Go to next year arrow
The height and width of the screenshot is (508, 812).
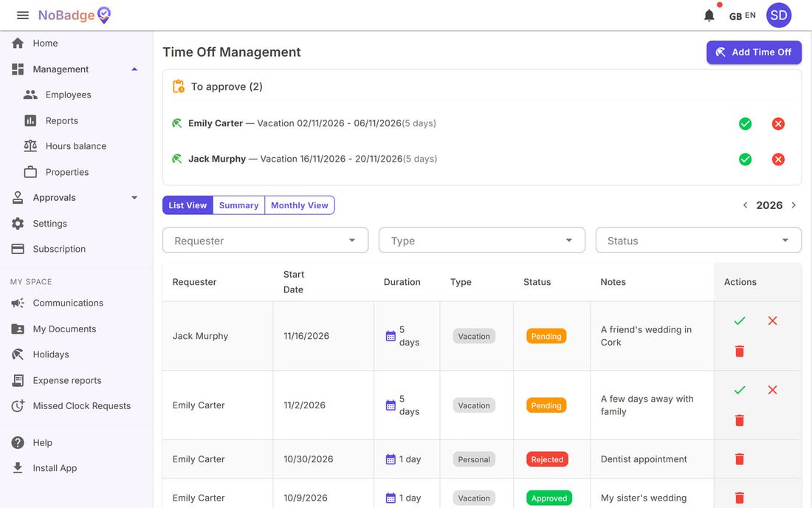[x=794, y=205]
